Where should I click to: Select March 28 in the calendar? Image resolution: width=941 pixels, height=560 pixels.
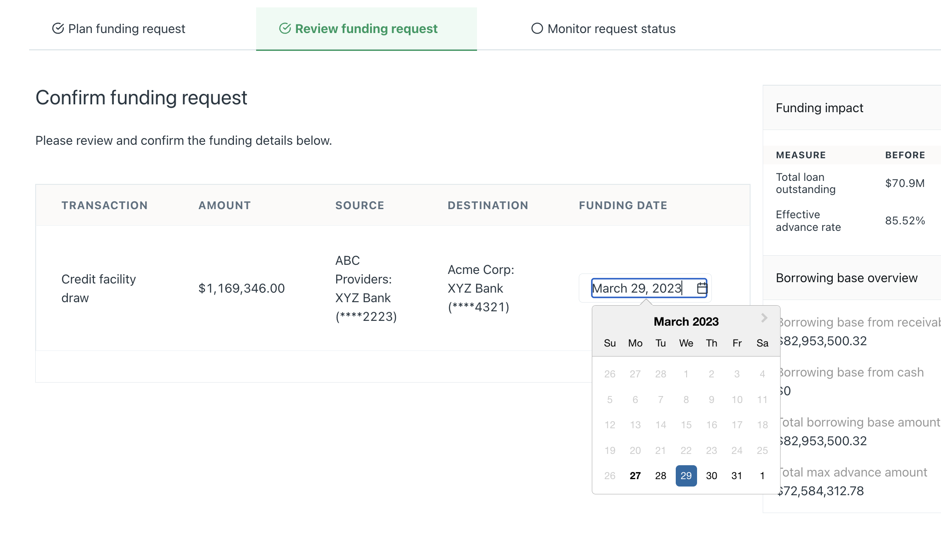[x=661, y=476]
